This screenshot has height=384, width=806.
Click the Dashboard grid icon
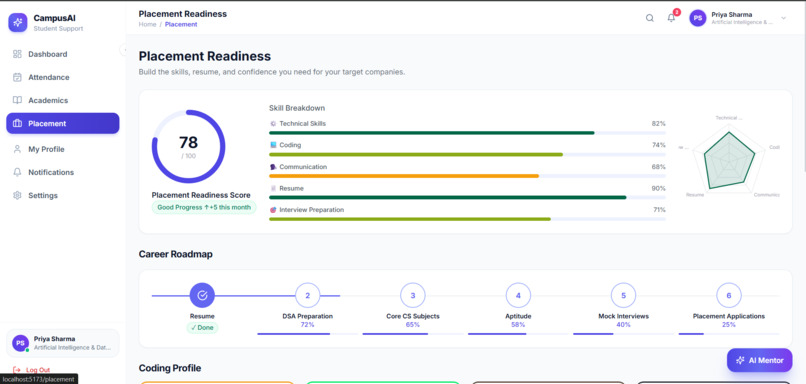click(x=17, y=54)
